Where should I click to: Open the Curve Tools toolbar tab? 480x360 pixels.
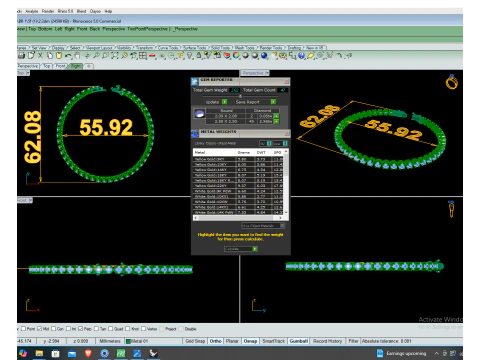coord(168,48)
